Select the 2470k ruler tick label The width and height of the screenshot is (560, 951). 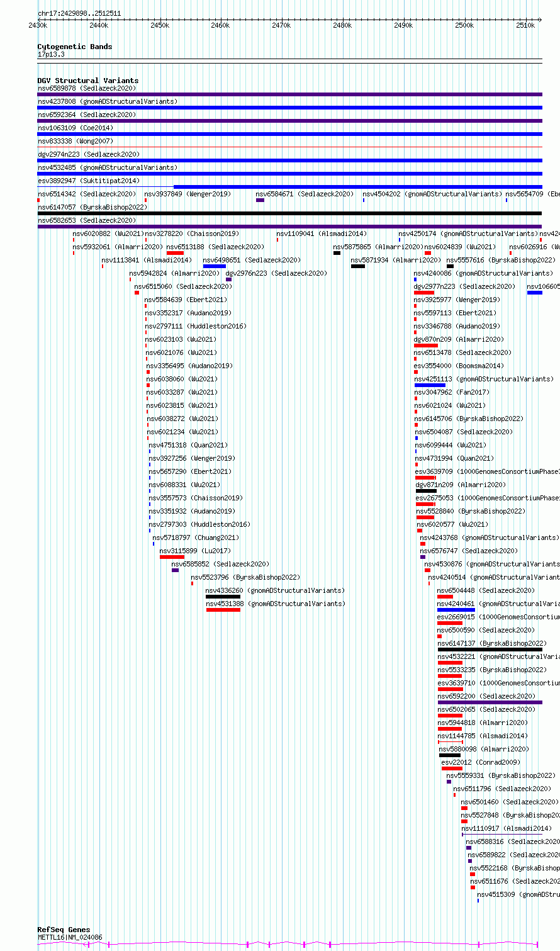tap(281, 25)
